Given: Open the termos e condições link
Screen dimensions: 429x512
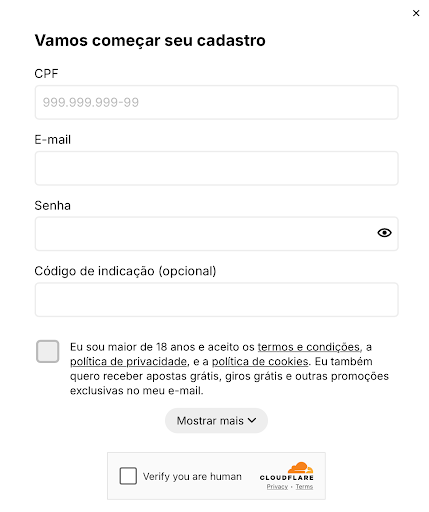Looking at the screenshot, I should pos(309,347).
